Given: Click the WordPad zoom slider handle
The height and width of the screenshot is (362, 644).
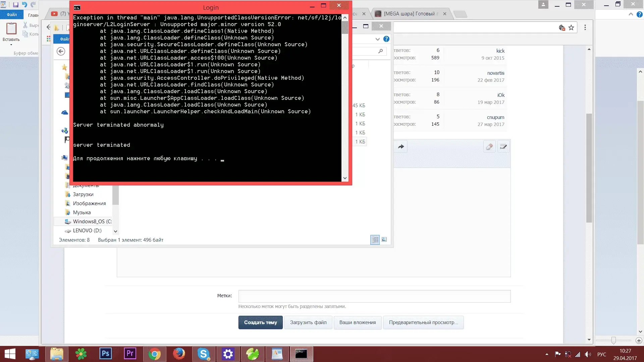Looking at the screenshot, I should 613,341.
